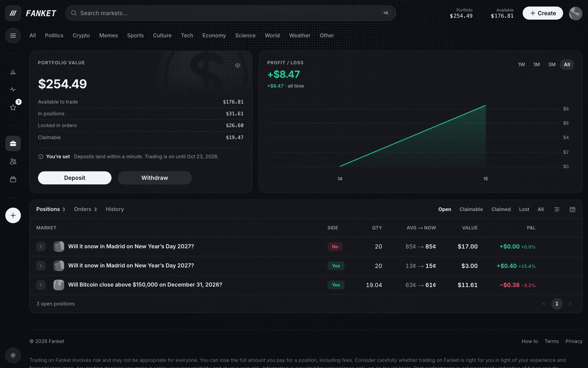
Task: Open the Science category
Action: pos(245,35)
